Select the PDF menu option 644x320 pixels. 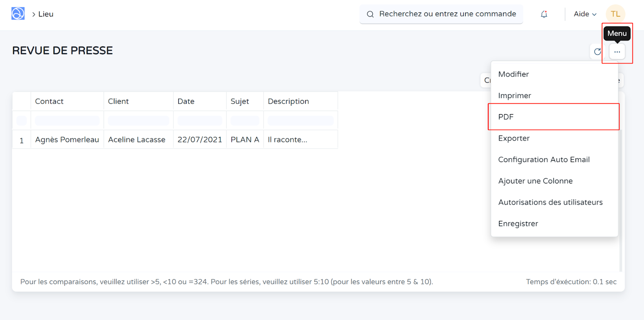[x=506, y=117]
